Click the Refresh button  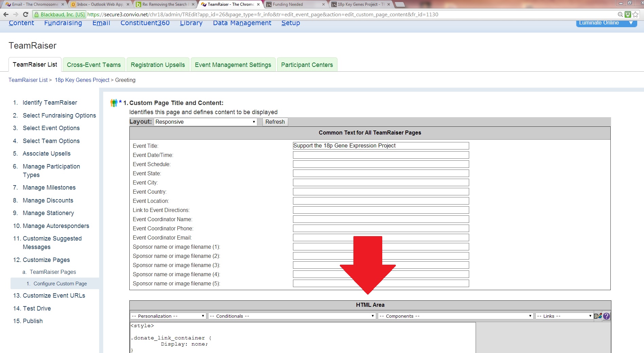tap(275, 122)
